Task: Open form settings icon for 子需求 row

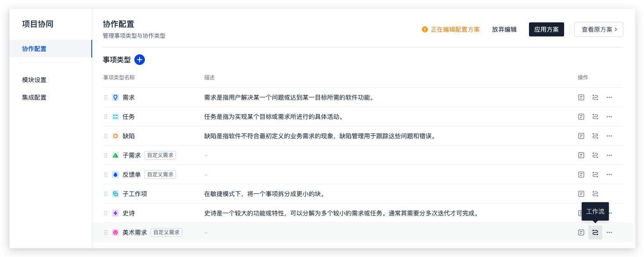Action: coord(581,155)
